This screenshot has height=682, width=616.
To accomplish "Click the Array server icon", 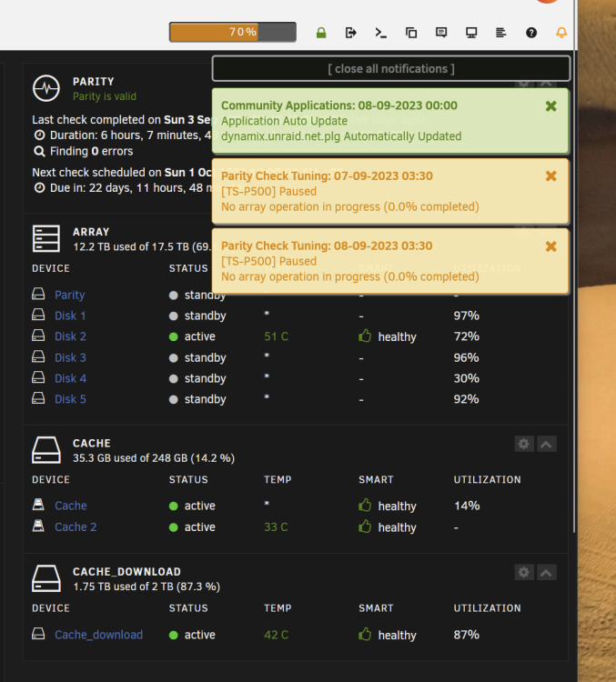I will click(x=46, y=238).
